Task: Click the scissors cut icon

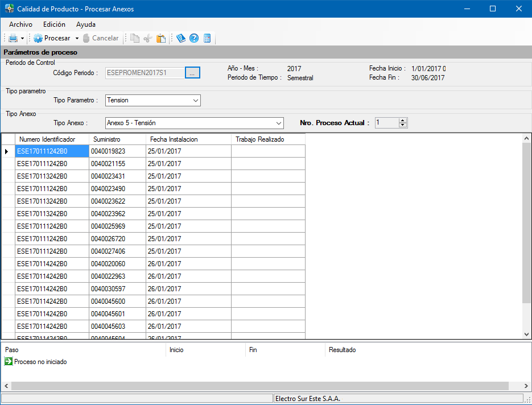Action: click(x=148, y=38)
